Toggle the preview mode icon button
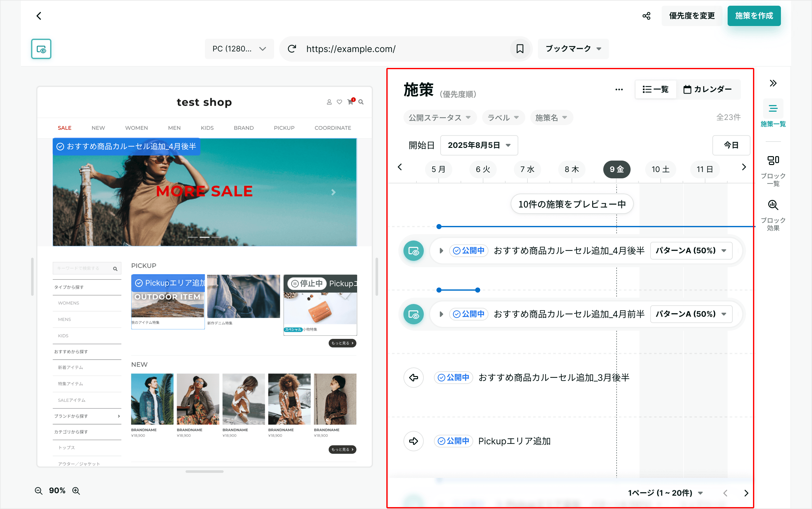The height and width of the screenshot is (509, 812). 41,49
